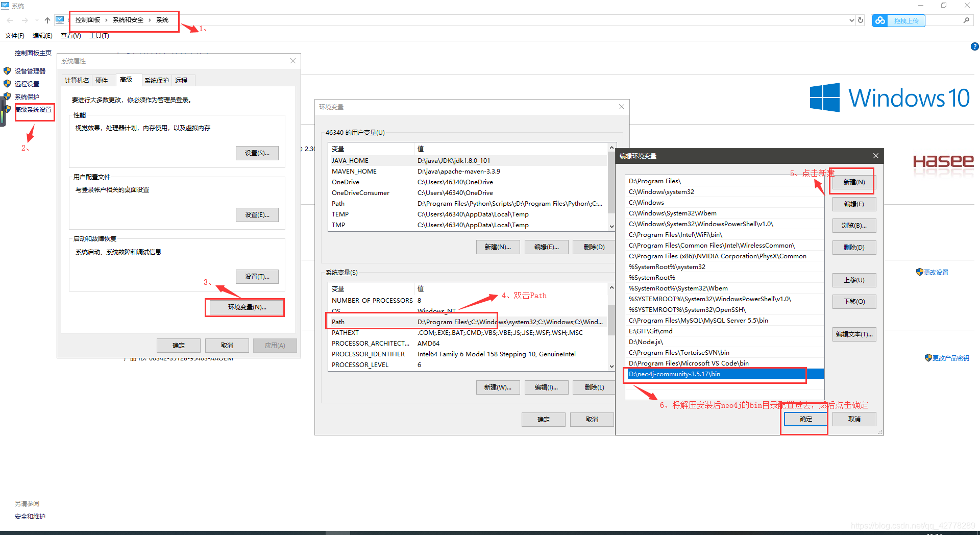The image size is (980, 535).
Task: Open the 编辑(E) menu
Action: pyautogui.click(x=42, y=36)
